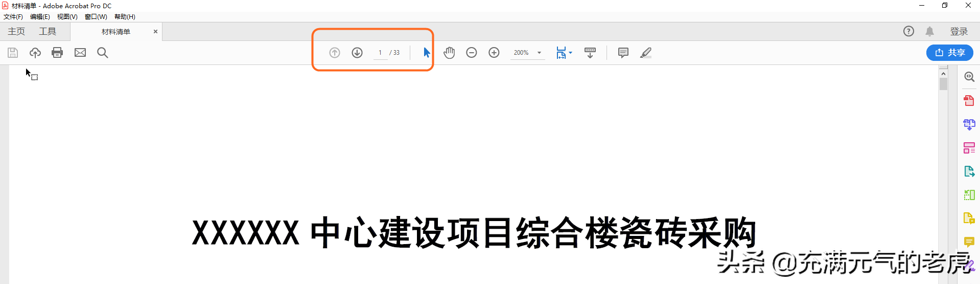Zoom in with the plus icon
Screen dimensions: 980x284
[x=494, y=53]
